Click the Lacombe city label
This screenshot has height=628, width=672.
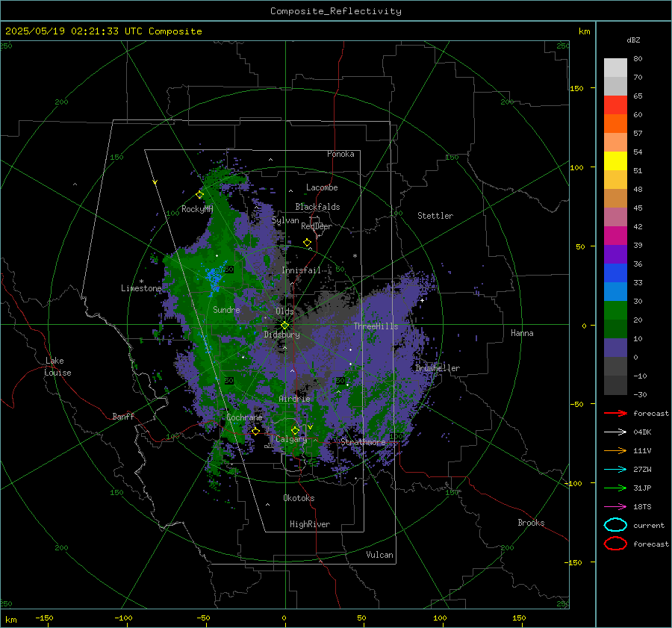tap(322, 187)
